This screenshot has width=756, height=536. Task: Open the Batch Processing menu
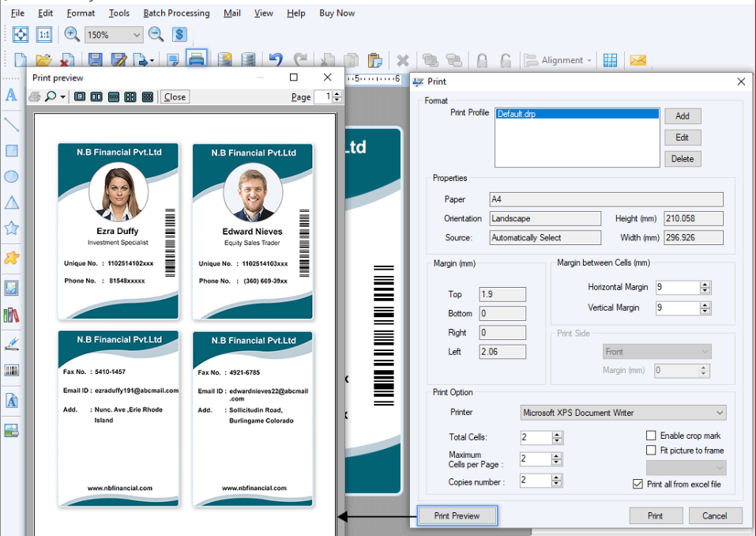pyautogui.click(x=176, y=13)
